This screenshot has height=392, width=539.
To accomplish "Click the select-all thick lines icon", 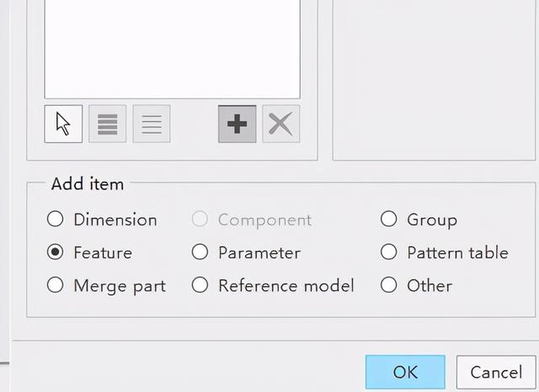I will [x=108, y=124].
